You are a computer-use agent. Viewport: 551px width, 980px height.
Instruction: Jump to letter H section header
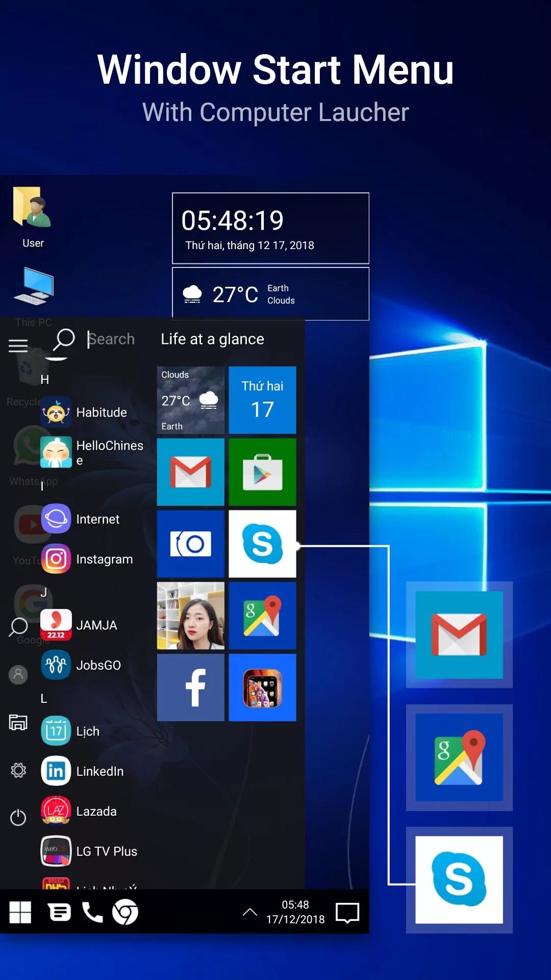coord(45,379)
